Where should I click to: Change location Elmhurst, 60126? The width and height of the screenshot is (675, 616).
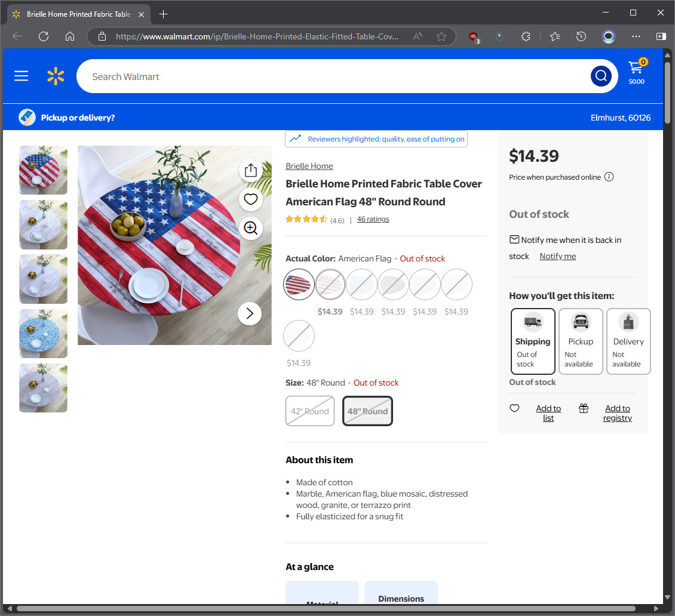(620, 118)
